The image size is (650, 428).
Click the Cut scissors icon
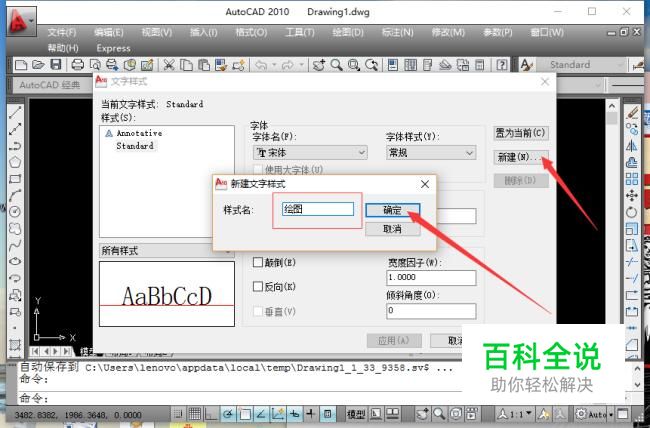coord(168,65)
